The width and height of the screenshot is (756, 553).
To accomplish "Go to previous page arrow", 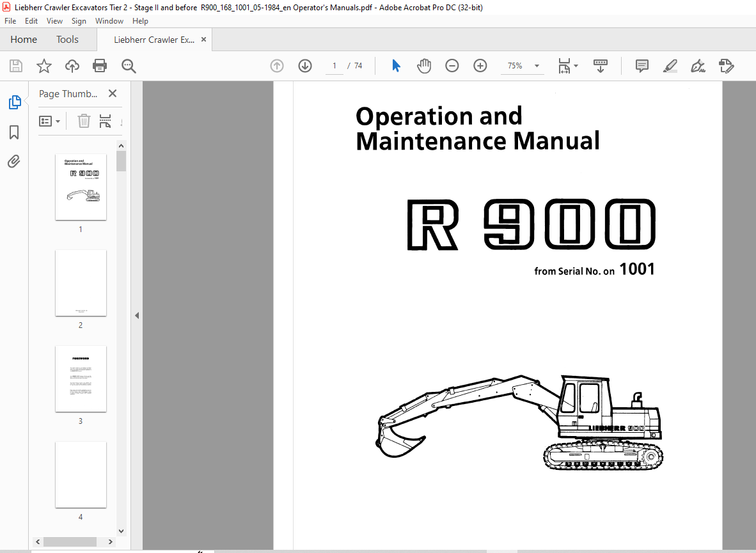I will pyautogui.click(x=277, y=66).
